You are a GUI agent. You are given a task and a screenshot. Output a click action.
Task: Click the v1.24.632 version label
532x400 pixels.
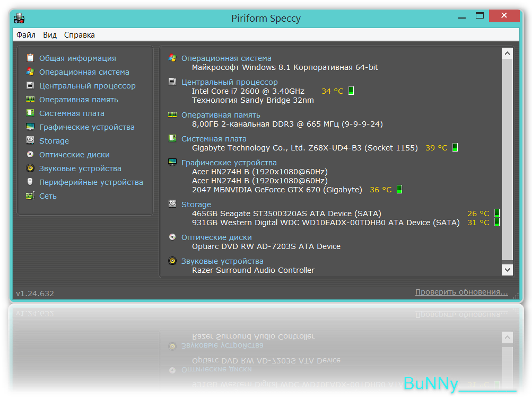tap(35, 294)
